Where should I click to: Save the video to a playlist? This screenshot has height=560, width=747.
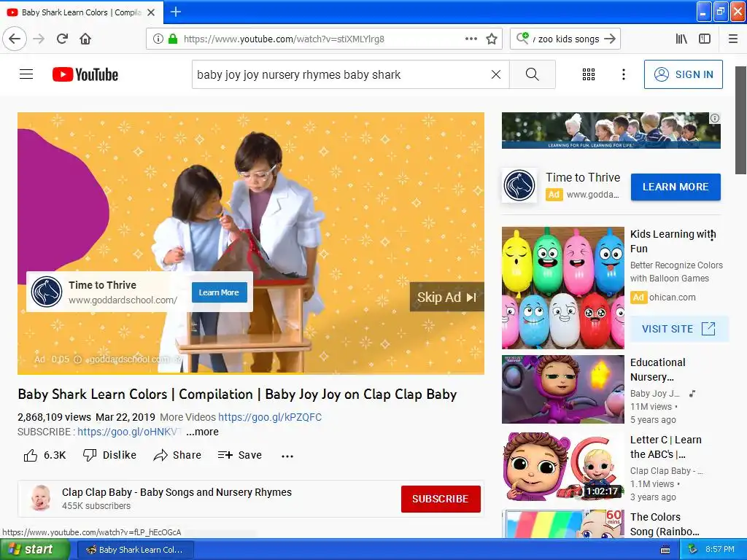point(239,455)
